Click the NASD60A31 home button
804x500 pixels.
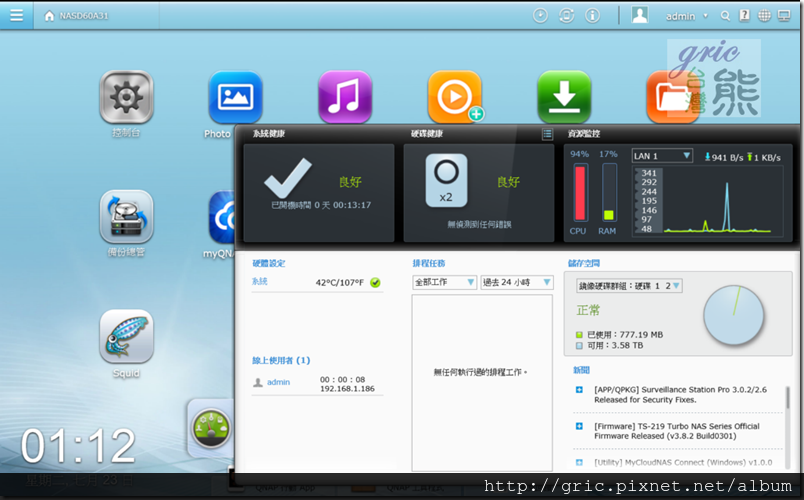click(x=76, y=16)
